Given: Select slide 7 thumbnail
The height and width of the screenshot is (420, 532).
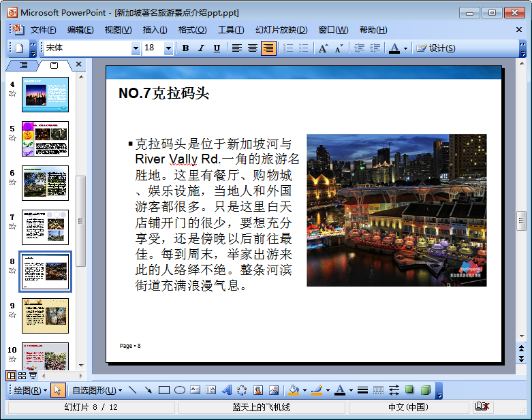Looking at the screenshot, I should click(45, 227).
